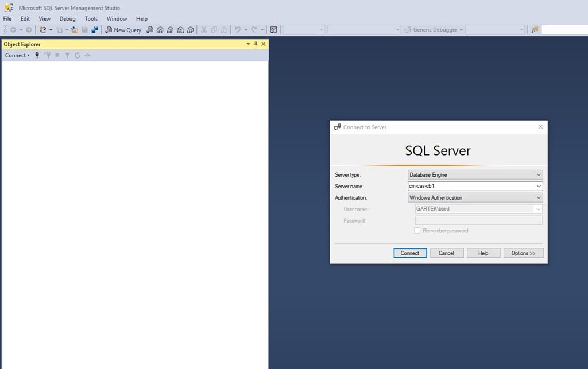Viewport: 588px width, 369px height.
Task: Click the Password input field
Action: [x=478, y=220]
